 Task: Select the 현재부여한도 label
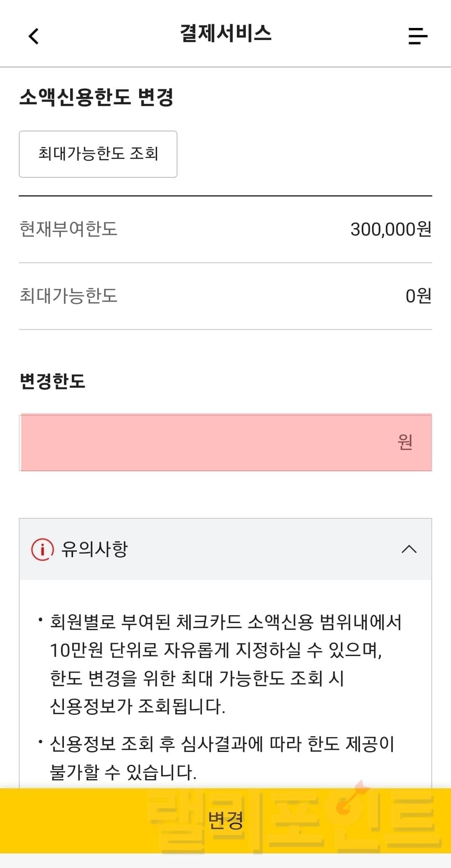[68, 229]
